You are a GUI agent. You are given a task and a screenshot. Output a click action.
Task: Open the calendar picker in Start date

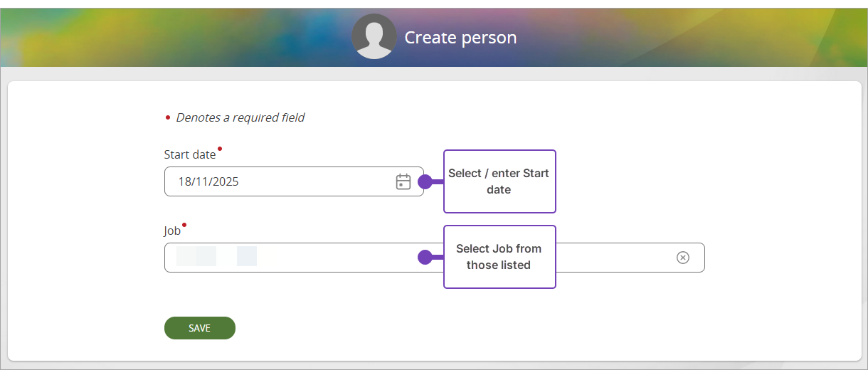[403, 181]
